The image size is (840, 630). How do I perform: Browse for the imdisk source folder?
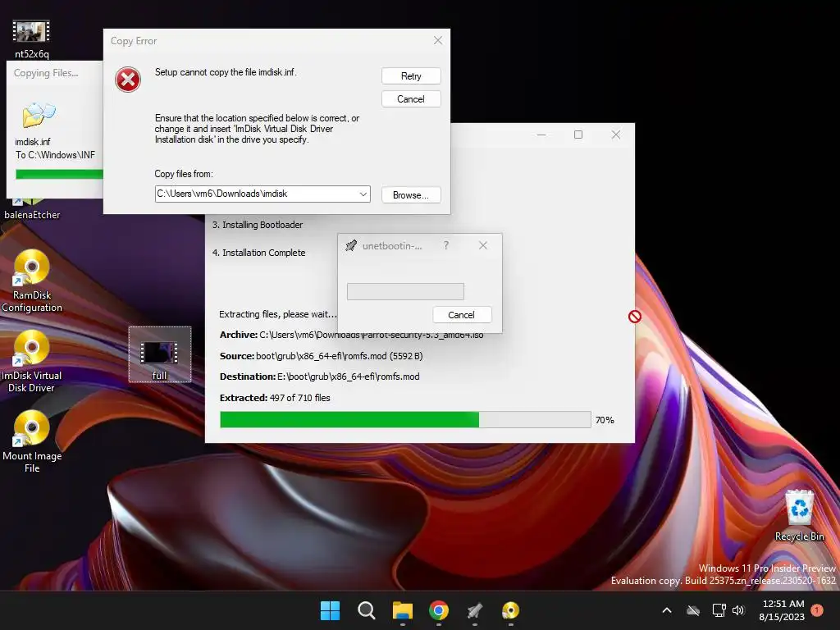click(x=411, y=195)
